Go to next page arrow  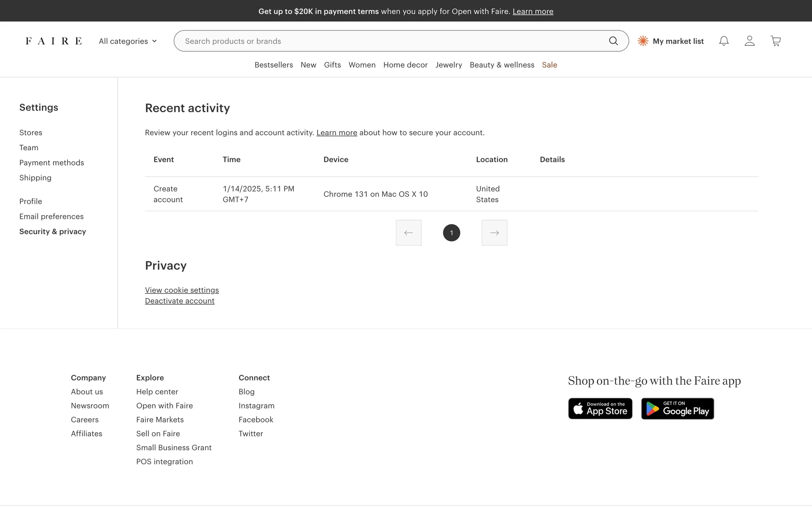494,233
